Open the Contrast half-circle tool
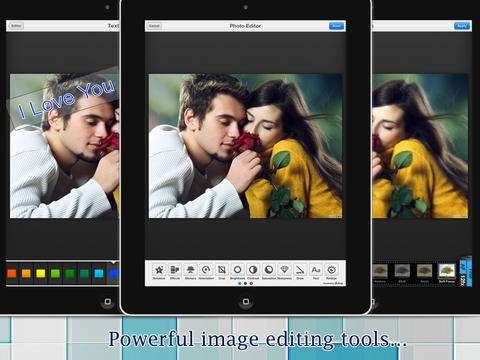Image resolution: width=480 pixels, height=360 pixels. (253, 271)
